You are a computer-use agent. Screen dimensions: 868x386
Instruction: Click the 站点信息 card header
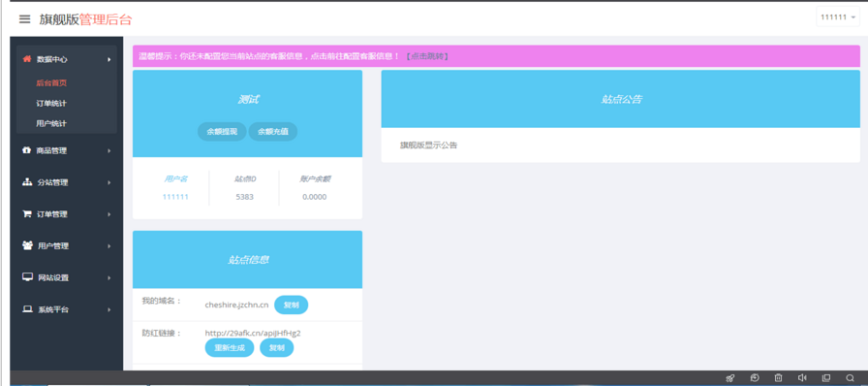247,260
